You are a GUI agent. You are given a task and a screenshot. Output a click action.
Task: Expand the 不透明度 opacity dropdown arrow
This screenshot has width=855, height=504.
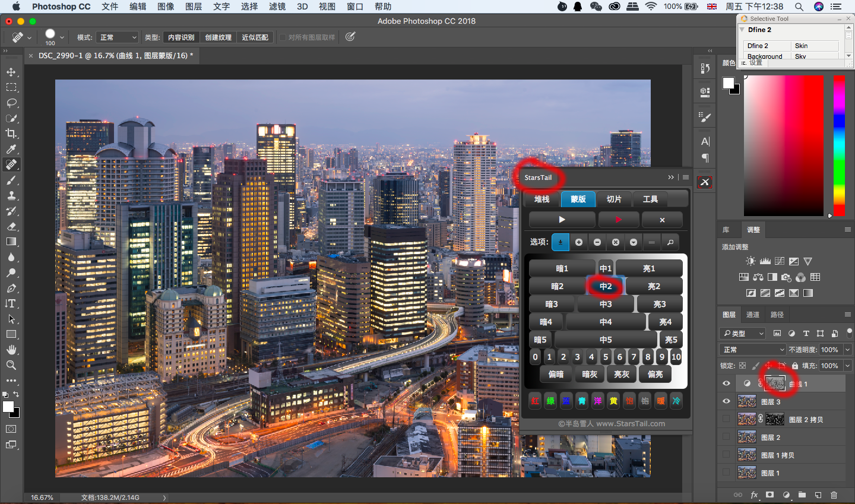click(848, 350)
